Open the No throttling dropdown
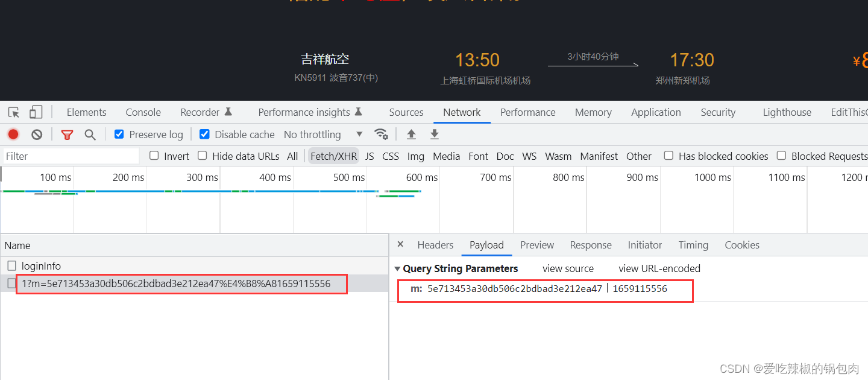Image resolution: width=868 pixels, height=380 pixels. click(x=323, y=135)
